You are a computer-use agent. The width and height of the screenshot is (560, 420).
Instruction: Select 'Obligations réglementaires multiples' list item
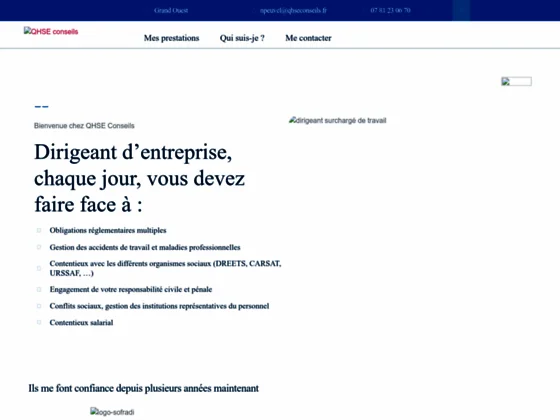click(108, 230)
